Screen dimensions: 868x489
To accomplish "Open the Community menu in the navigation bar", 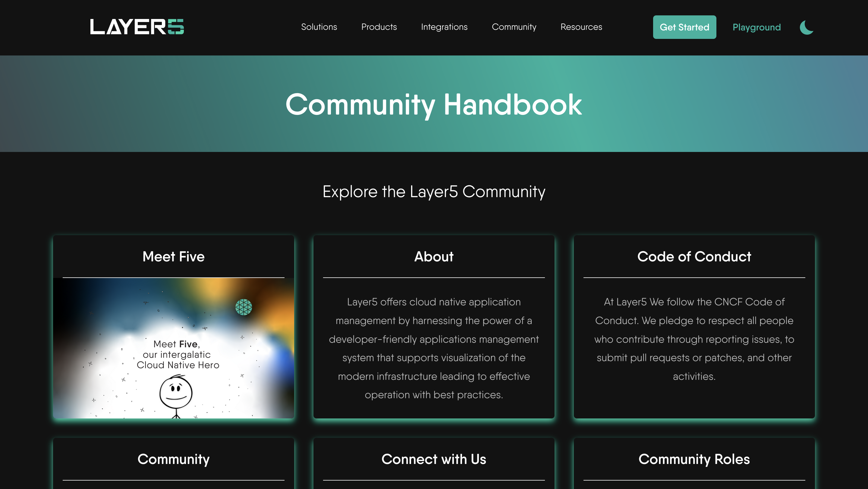I will click(514, 27).
